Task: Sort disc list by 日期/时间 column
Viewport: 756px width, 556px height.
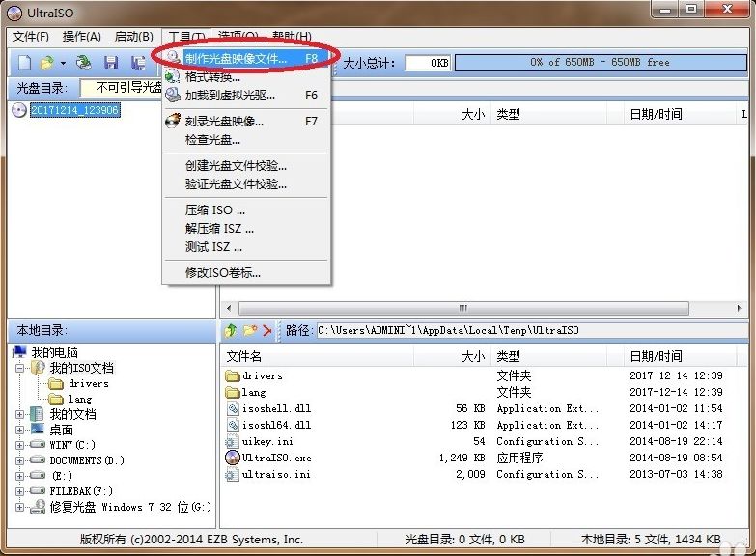Action: (x=681, y=114)
